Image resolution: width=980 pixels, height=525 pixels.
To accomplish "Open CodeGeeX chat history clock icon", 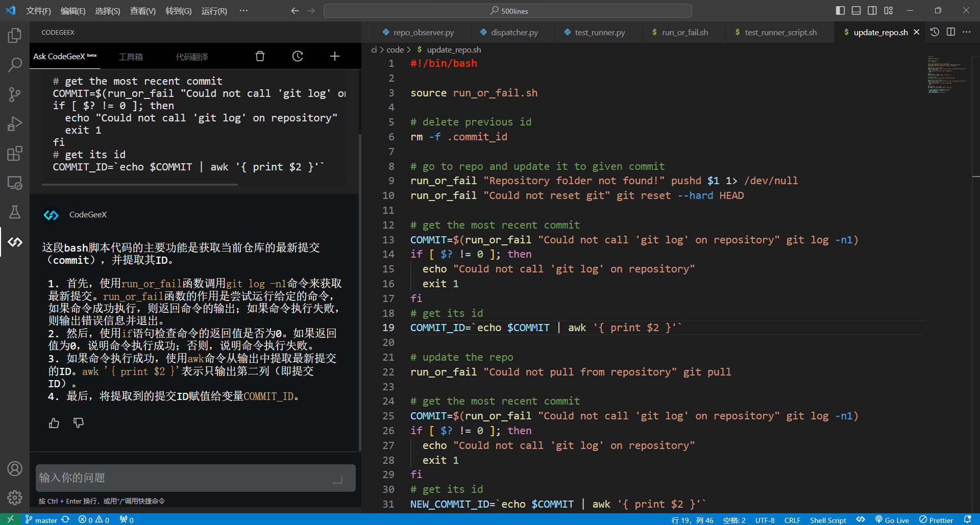I will tap(298, 56).
